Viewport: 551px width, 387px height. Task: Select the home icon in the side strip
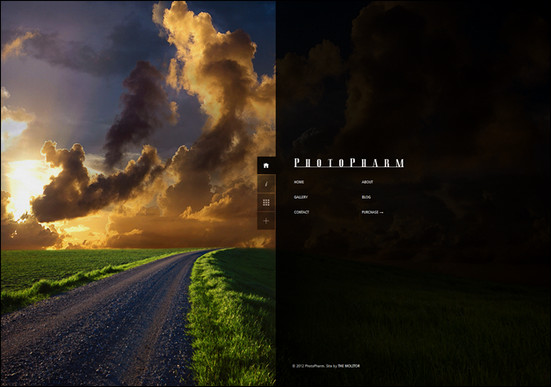tap(266, 165)
